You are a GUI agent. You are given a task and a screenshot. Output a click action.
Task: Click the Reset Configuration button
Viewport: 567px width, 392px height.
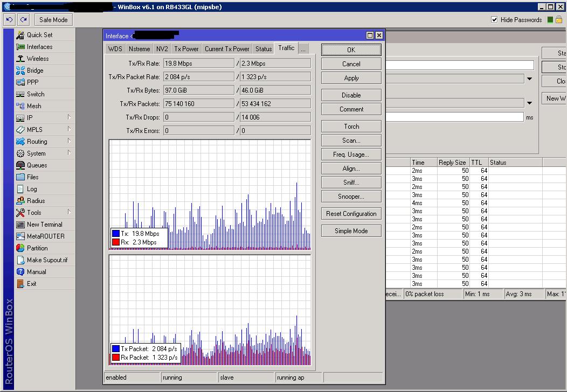point(351,214)
